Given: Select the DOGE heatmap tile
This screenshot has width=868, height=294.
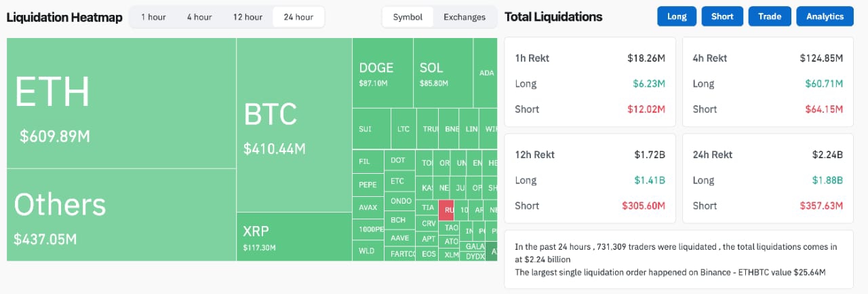Looking at the screenshot, I should 382,73.
